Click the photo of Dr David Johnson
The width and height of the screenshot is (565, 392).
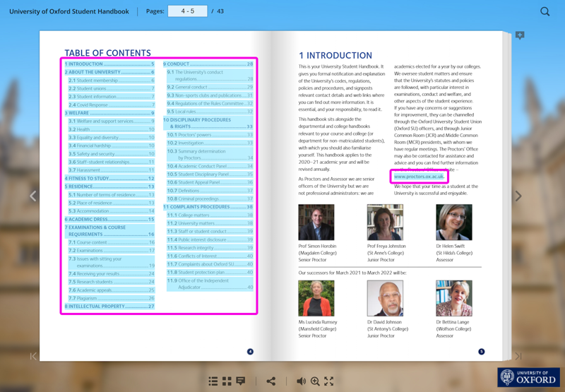point(385,298)
